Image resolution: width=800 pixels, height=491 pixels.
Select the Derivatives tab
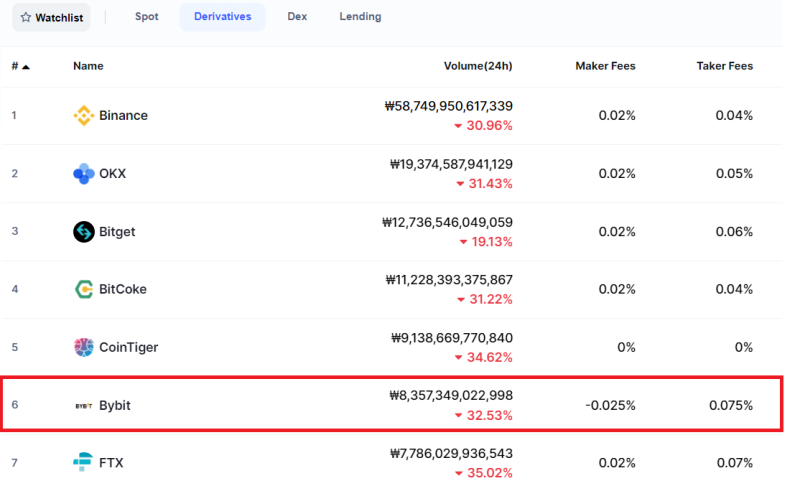click(x=222, y=17)
